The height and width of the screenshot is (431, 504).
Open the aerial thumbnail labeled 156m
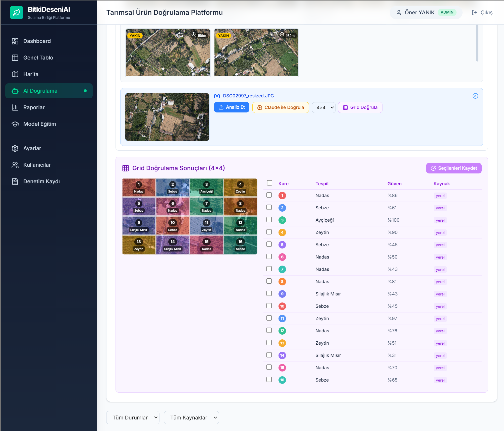168,52
